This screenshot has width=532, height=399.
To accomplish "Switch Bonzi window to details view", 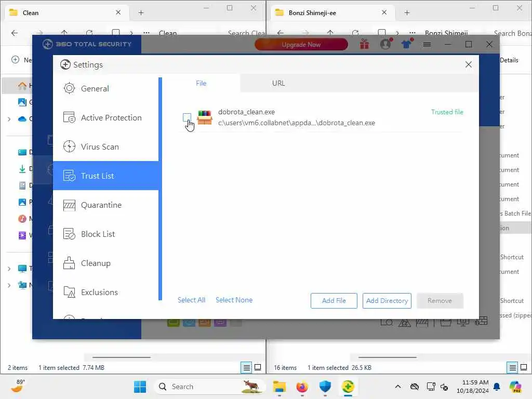I will point(513,367).
